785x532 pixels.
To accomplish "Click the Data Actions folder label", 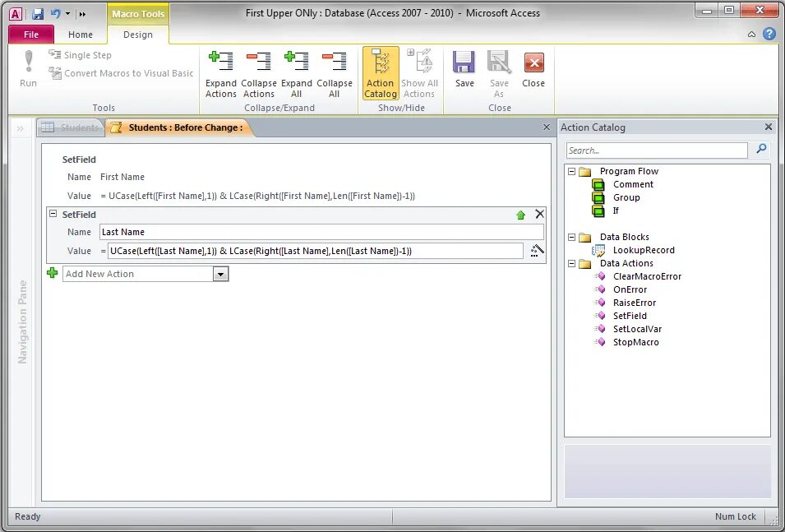I will pyautogui.click(x=626, y=263).
